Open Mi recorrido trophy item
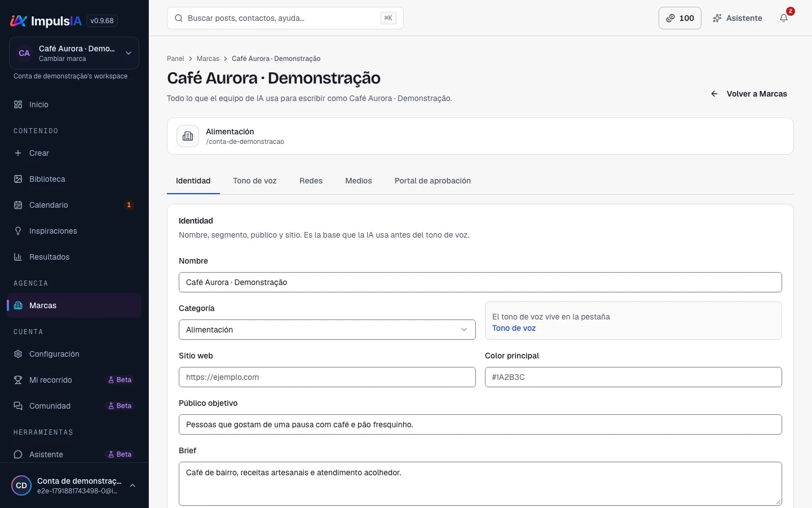The width and height of the screenshot is (812, 508). click(x=74, y=380)
